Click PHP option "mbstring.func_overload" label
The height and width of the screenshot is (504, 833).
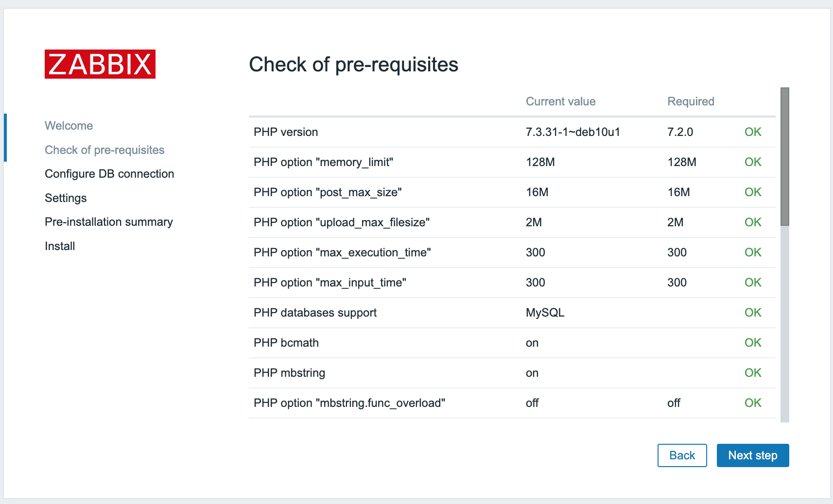click(x=349, y=403)
